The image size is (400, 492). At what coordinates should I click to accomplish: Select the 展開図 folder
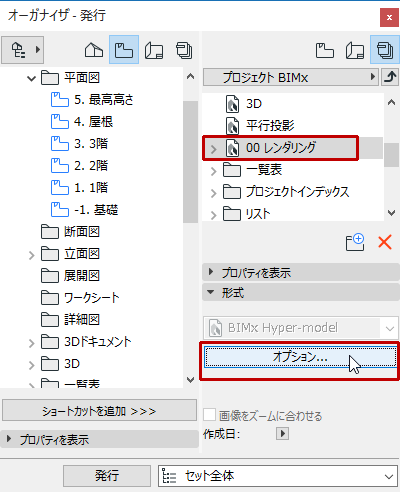70,276
